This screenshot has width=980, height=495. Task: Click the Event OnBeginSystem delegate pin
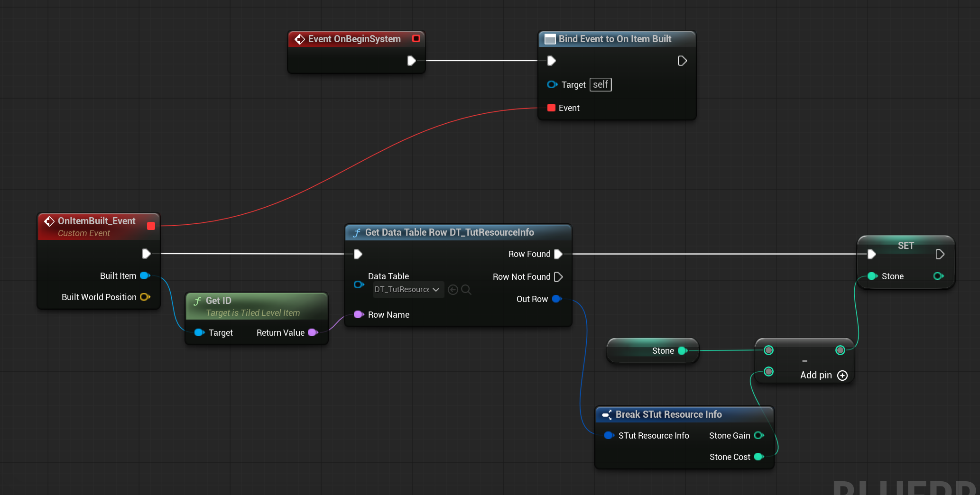[416, 39]
